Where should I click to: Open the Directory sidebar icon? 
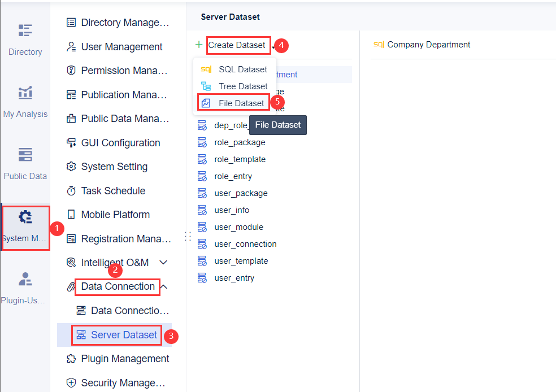[x=25, y=31]
